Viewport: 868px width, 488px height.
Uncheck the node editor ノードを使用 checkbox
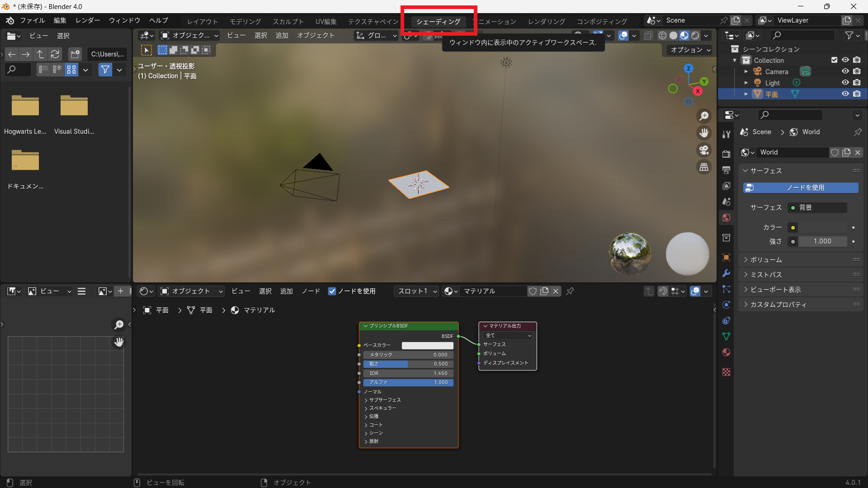pos(332,291)
